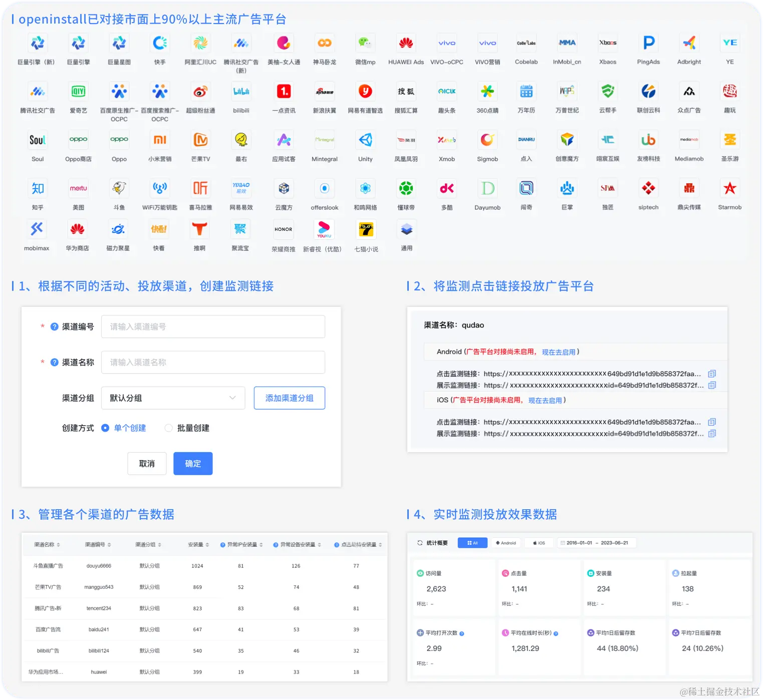
Task: Click the 取消 button
Action: coord(147,464)
